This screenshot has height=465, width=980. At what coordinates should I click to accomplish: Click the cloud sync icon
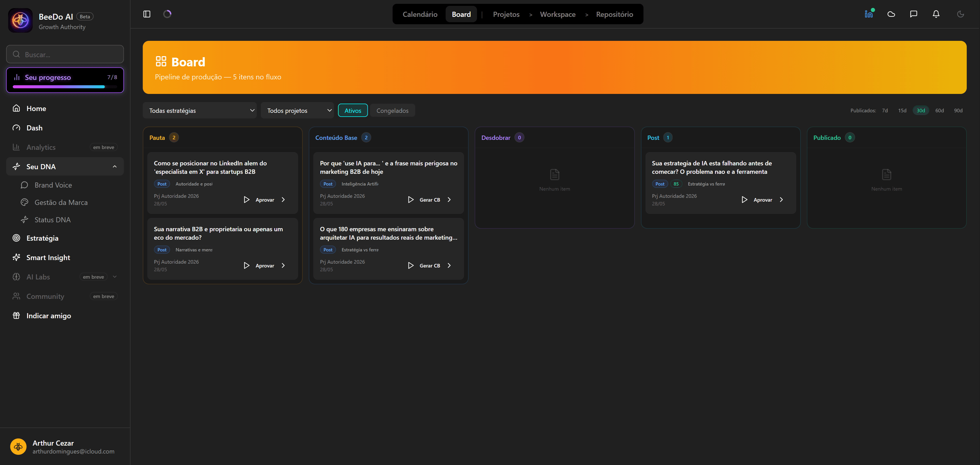coord(891,14)
